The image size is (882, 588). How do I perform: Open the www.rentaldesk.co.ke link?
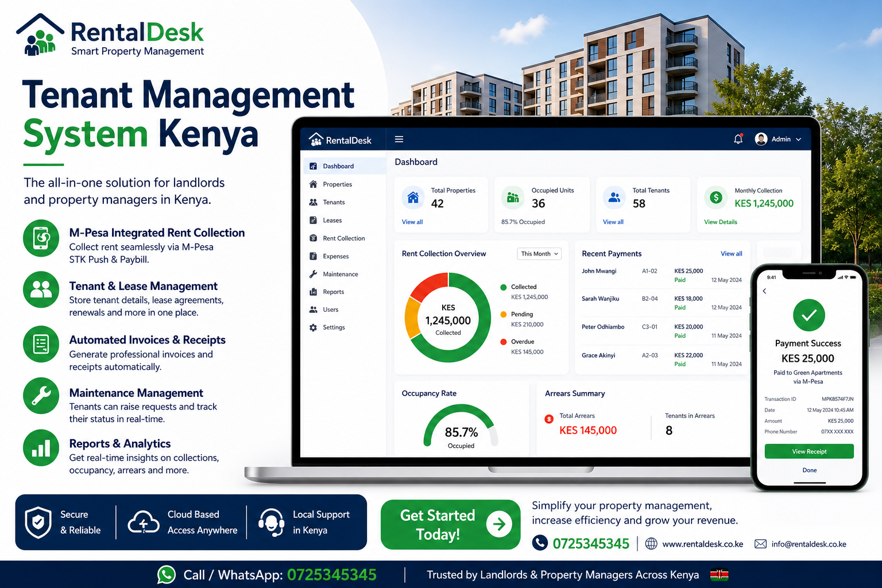click(703, 544)
